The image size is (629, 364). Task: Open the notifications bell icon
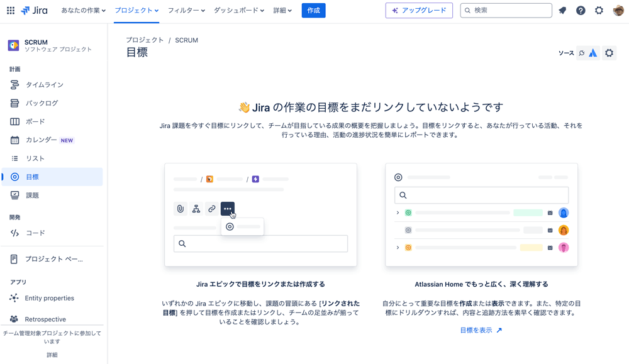pos(562,11)
